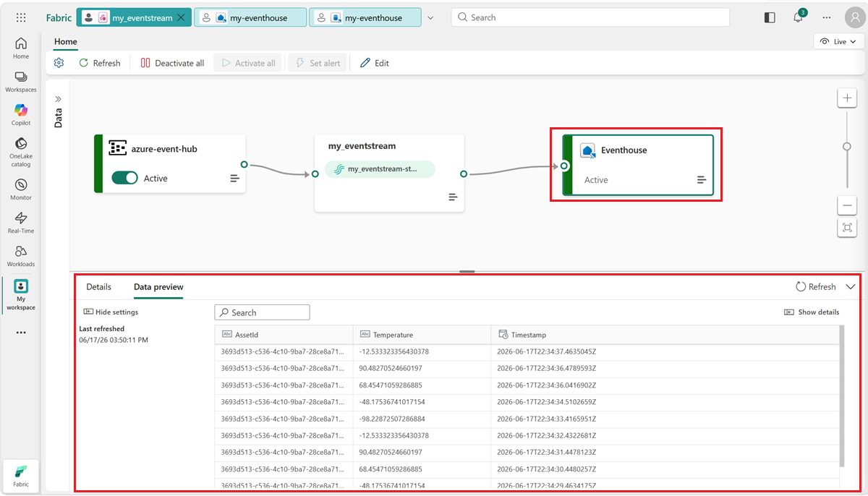Click Activate all
The image size is (868, 496).
[x=248, y=63]
